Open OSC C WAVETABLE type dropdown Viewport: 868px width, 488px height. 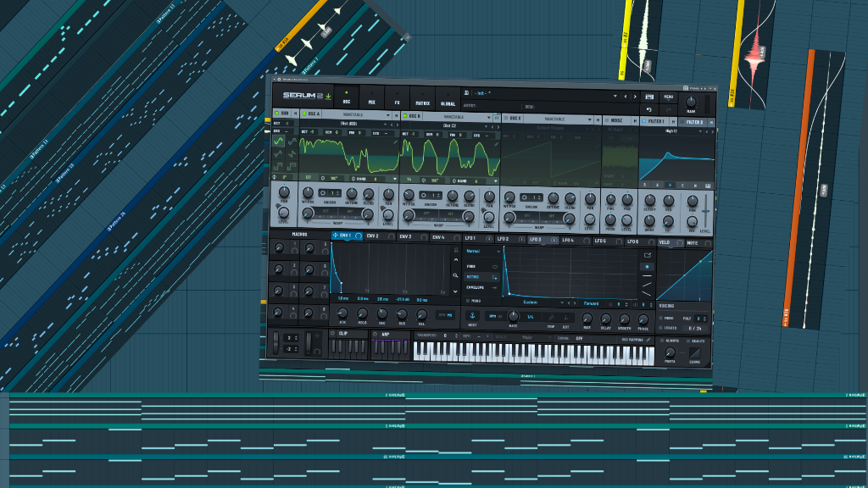tap(558, 119)
